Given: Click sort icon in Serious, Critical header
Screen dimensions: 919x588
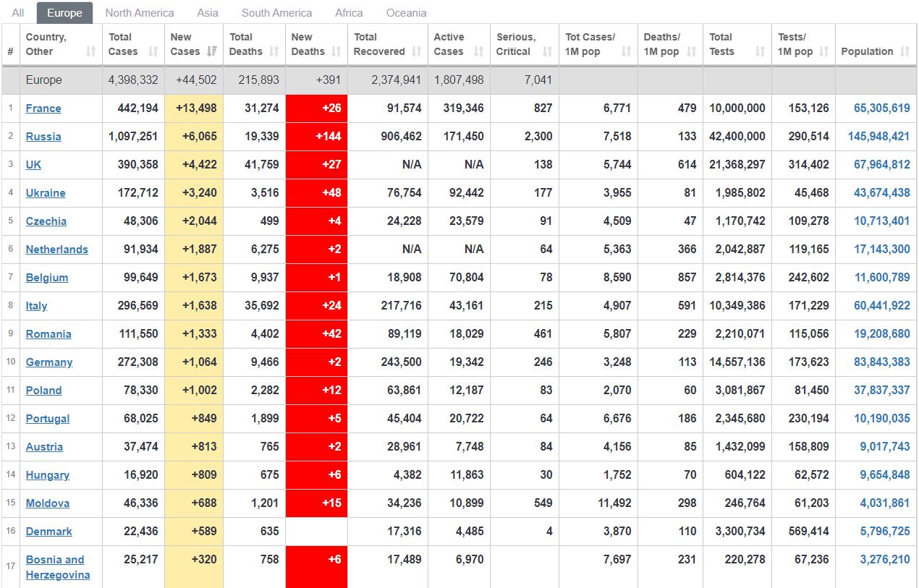Looking at the screenshot, I should point(548,51).
